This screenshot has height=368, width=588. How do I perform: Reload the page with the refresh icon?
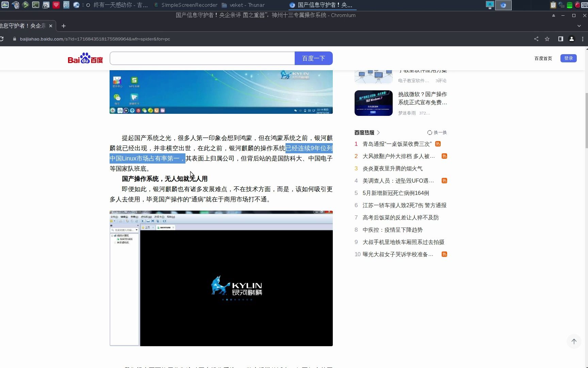(2, 39)
